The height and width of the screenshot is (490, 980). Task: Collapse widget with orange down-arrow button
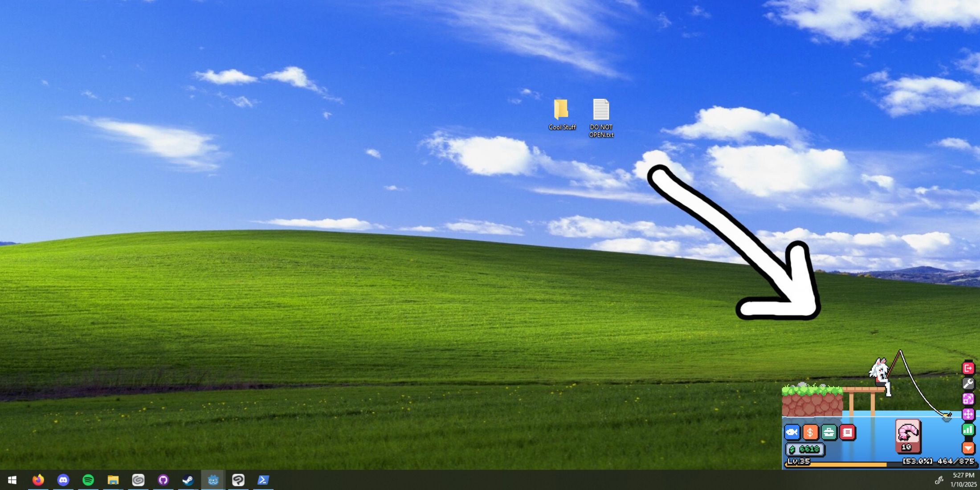coord(968,448)
